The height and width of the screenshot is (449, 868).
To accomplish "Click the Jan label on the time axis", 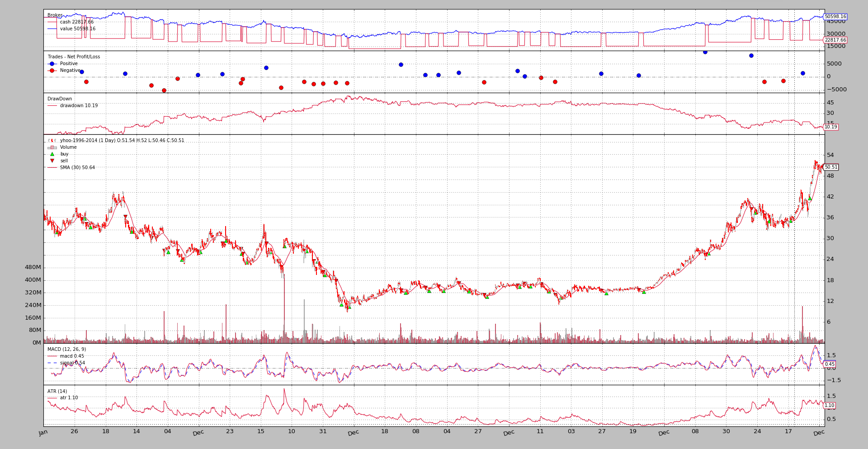I will coord(43,433).
